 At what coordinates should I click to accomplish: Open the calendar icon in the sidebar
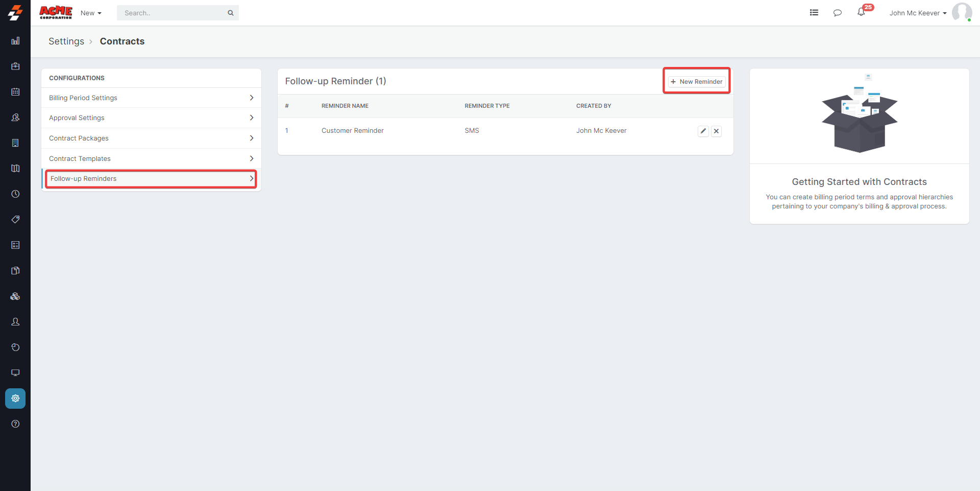(x=15, y=92)
